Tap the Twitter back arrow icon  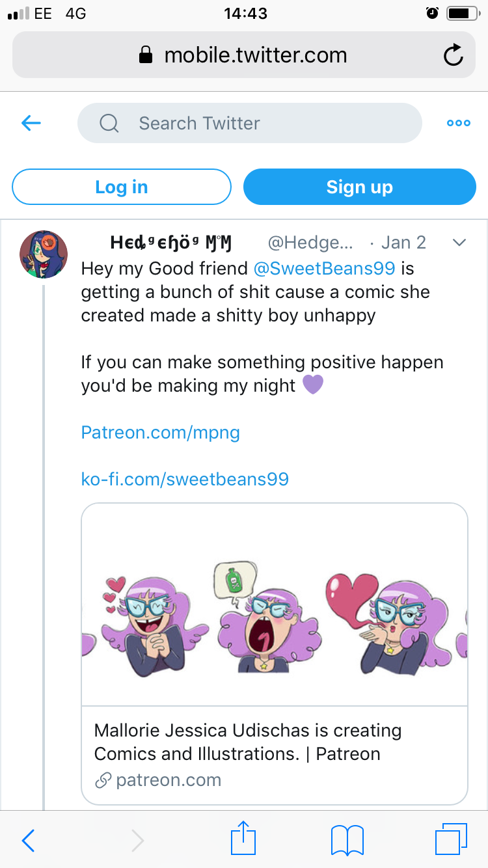[31, 123]
